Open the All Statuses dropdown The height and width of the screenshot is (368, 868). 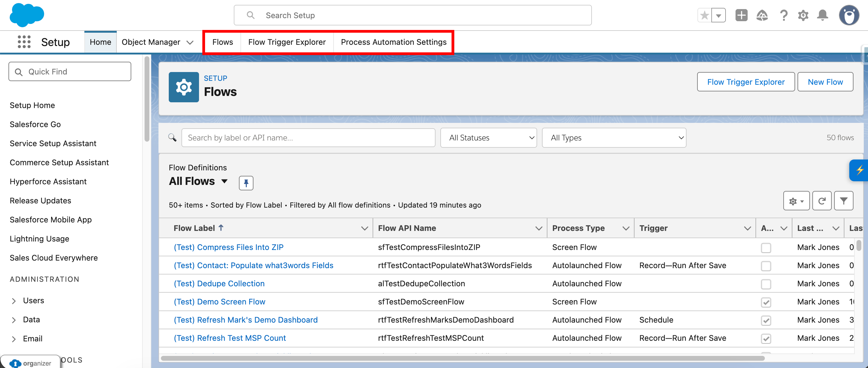coord(488,138)
